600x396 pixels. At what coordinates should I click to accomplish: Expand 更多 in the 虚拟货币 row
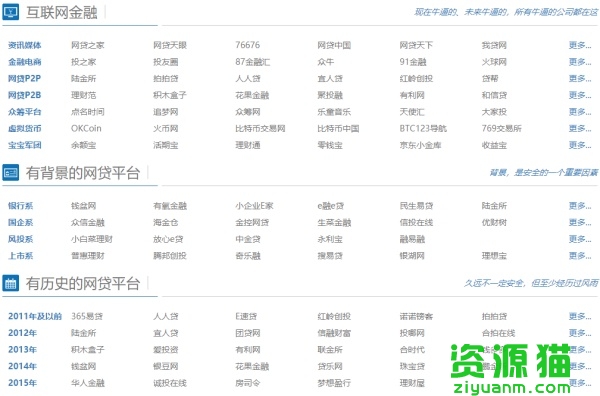point(580,129)
